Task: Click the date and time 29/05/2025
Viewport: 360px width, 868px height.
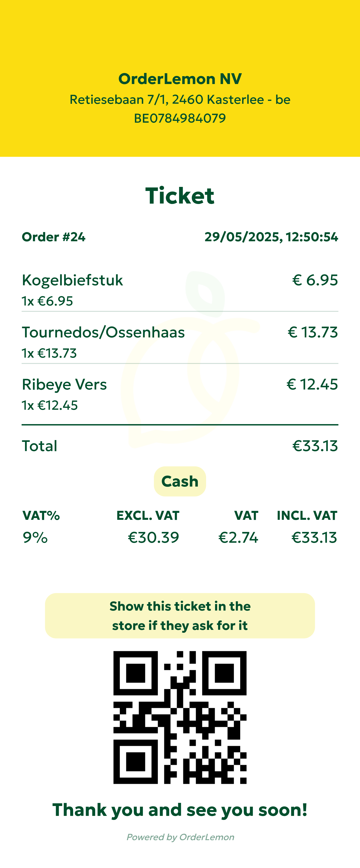Action: click(271, 237)
